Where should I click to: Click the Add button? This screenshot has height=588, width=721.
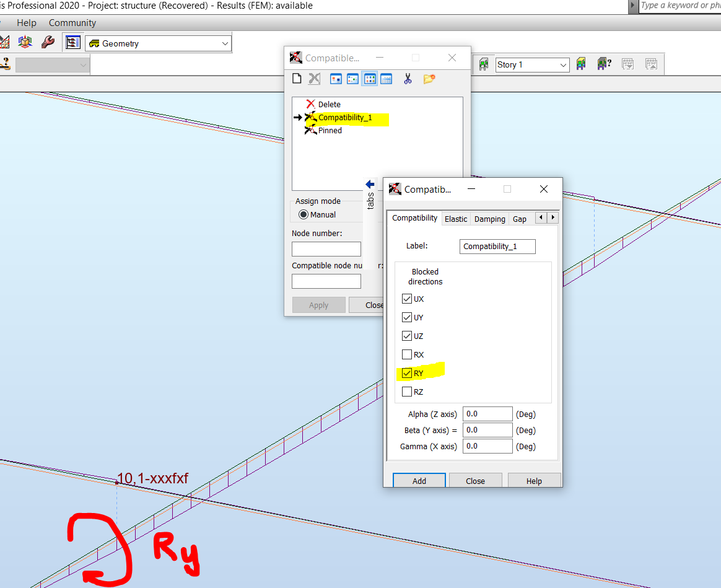(419, 480)
